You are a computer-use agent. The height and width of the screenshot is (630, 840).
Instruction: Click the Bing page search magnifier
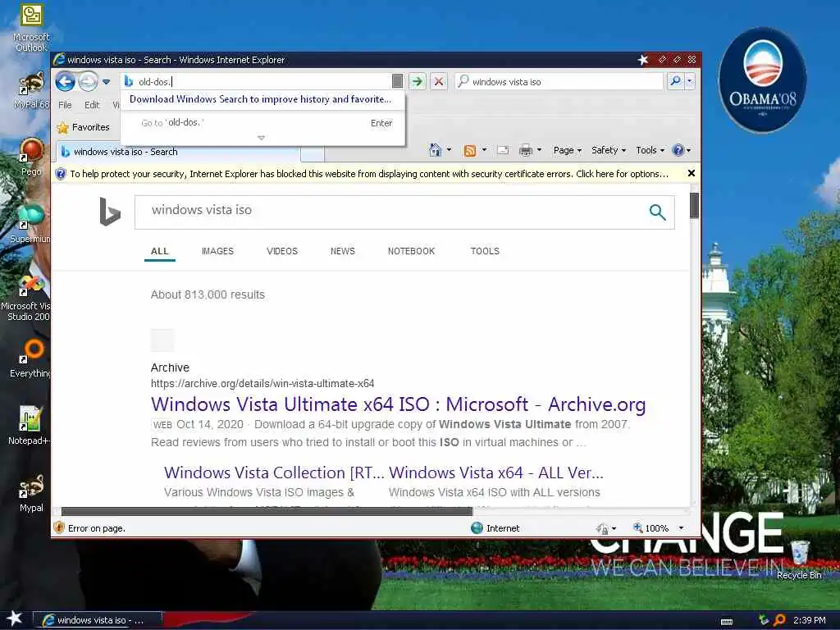tap(657, 212)
